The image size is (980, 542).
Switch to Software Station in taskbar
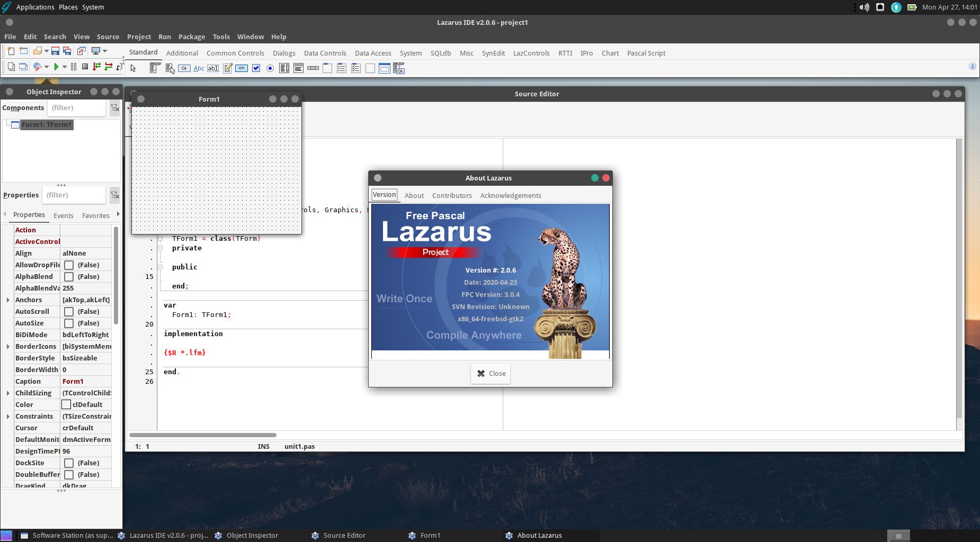(x=67, y=535)
